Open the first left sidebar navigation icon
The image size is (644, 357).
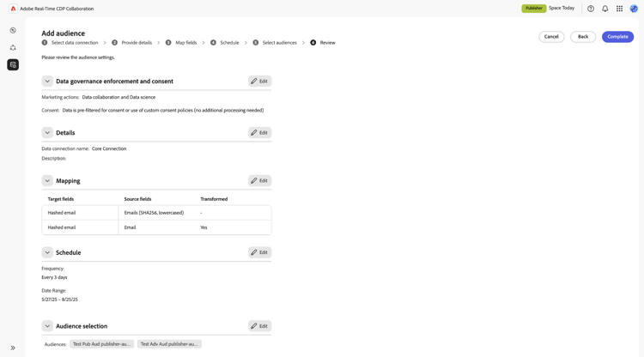click(13, 30)
